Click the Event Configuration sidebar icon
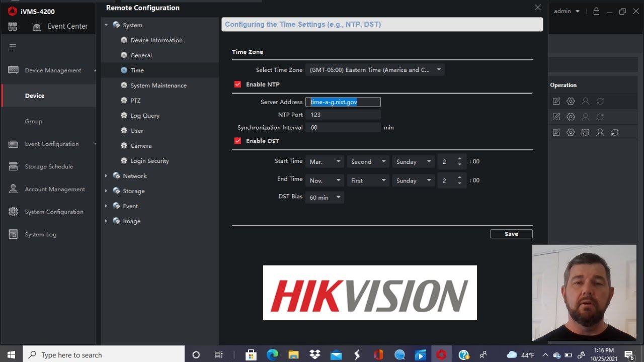Screen dimensions: 644x362 (x=13, y=144)
